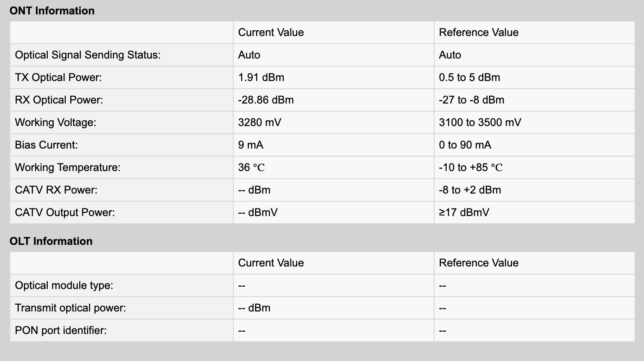This screenshot has width=644, height=361.
Task: Click the 9 mA bias current value
Action: click(x=251, y=145)
